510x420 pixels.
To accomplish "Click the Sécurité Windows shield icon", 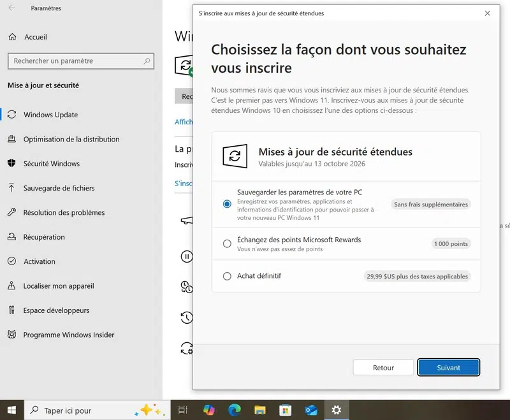I will [11, 163].
